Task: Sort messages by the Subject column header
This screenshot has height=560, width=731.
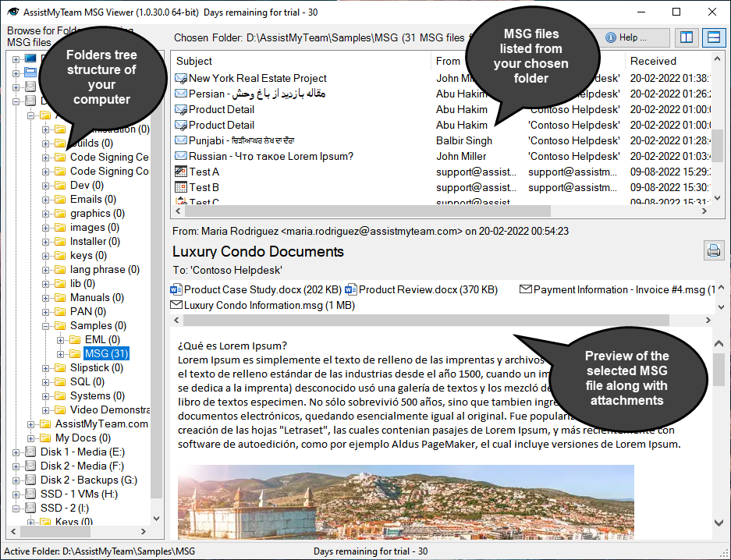Action: pyautogui.click(x=300, y=61)
